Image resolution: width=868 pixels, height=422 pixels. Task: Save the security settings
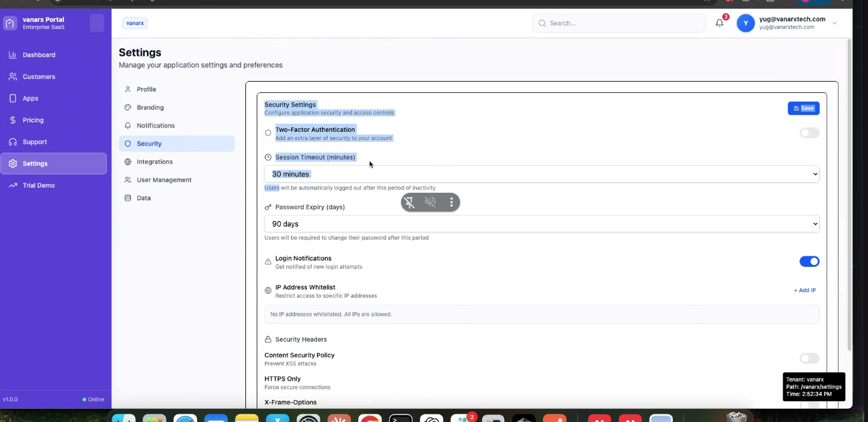point(803,109)
